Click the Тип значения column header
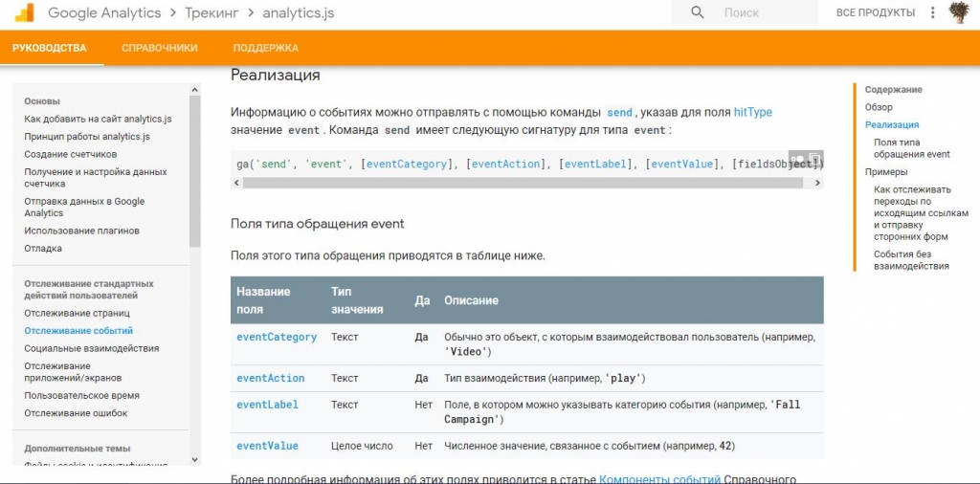Image resolution: width=980 pixels, height=484 pixels. coord(357,300)
